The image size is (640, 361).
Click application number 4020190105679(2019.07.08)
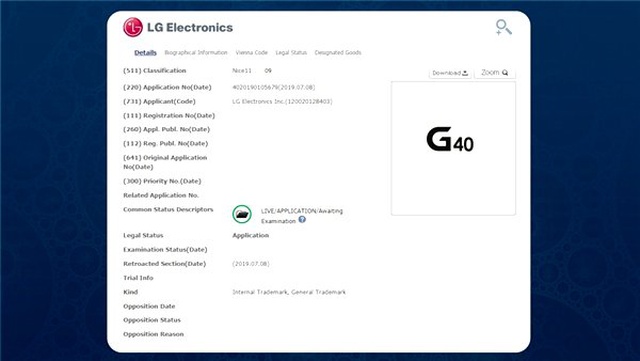[273, 87]
